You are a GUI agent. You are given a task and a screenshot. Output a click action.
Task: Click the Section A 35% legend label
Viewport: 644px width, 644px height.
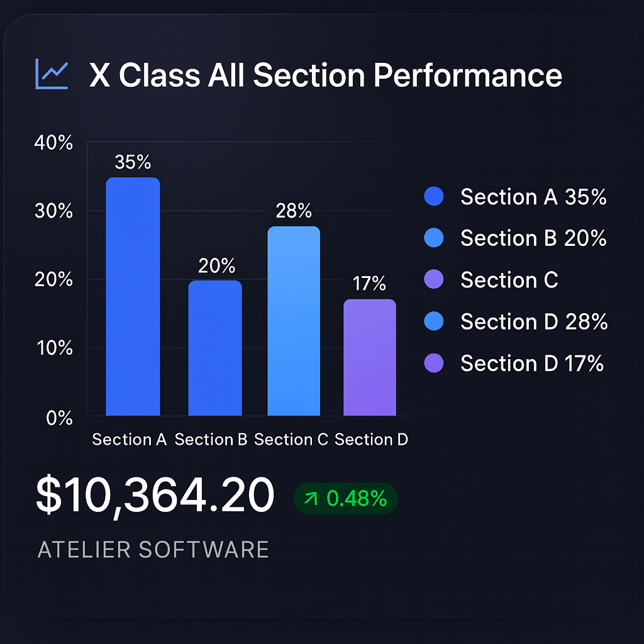[533, 197]
